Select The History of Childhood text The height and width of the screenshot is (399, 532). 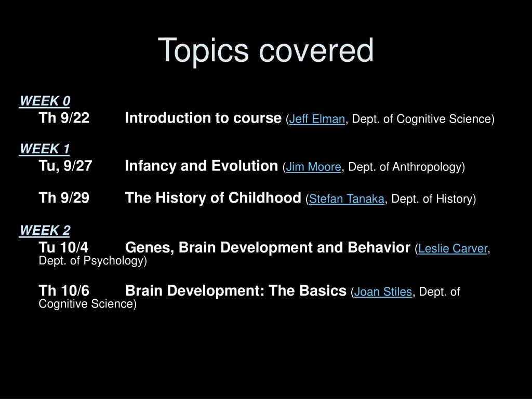[213, 198]
